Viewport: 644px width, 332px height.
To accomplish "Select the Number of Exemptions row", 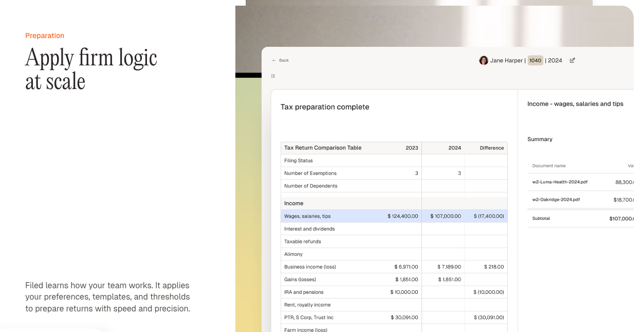I will click(394, 173).
